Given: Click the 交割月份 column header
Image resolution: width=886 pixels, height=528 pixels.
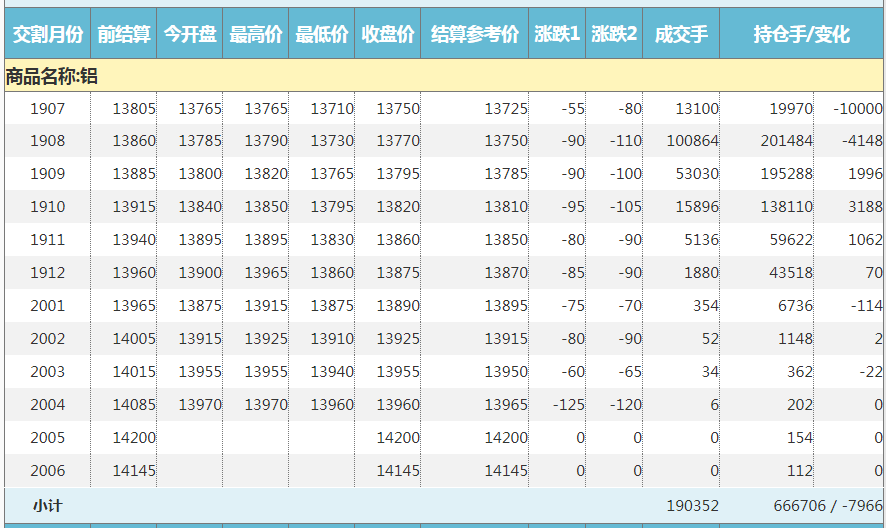Looking at the screenshot, I should [x=47, y=35].
